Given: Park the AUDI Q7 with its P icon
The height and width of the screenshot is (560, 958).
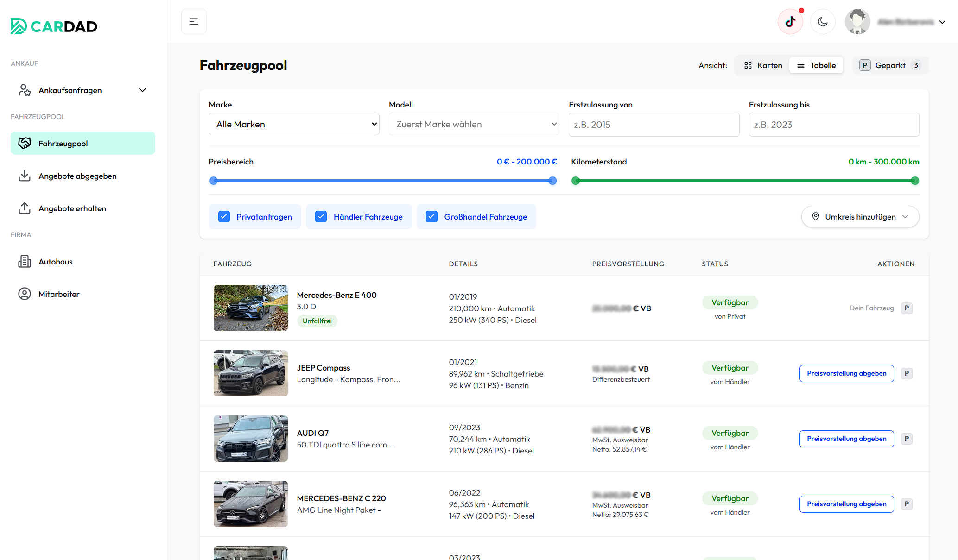Looking at the screenshot, I should (907, 439).
